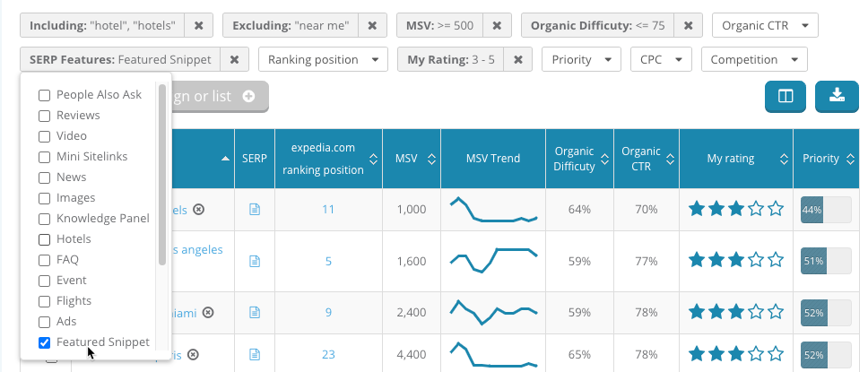Screen dimensions: 868x372
Task: Remove the Excluding "near me" filter
Action: point(371,26)
